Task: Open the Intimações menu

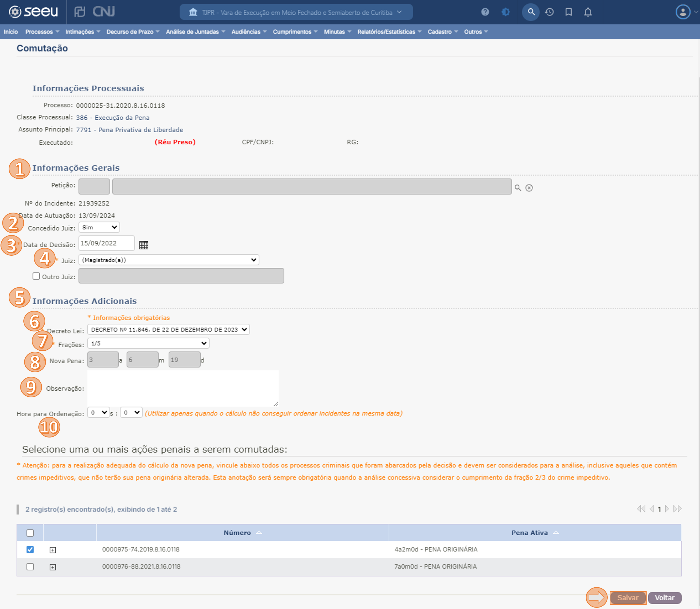Action: click(x=83, y=31)
